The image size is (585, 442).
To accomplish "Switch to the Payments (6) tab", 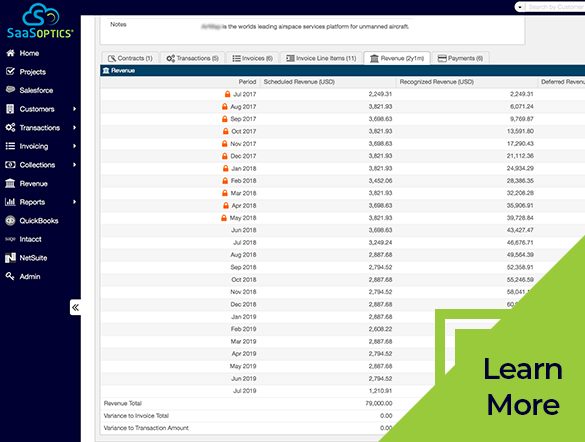I will coord(460,58).
